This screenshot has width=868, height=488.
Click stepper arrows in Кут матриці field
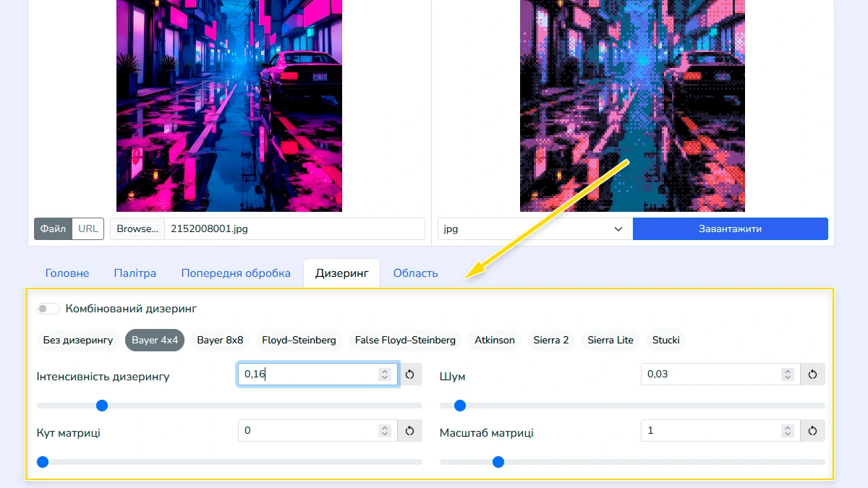click(385, 431)
